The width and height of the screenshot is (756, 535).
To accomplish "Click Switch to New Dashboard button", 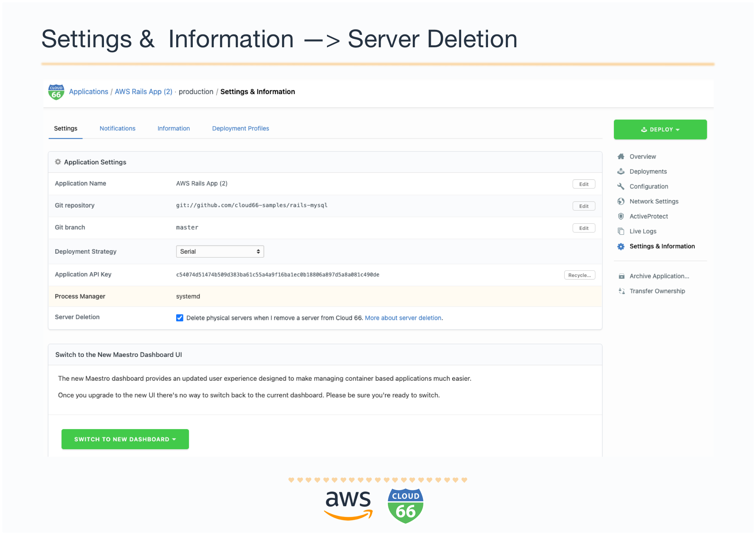I will click(x=124, y=439).
